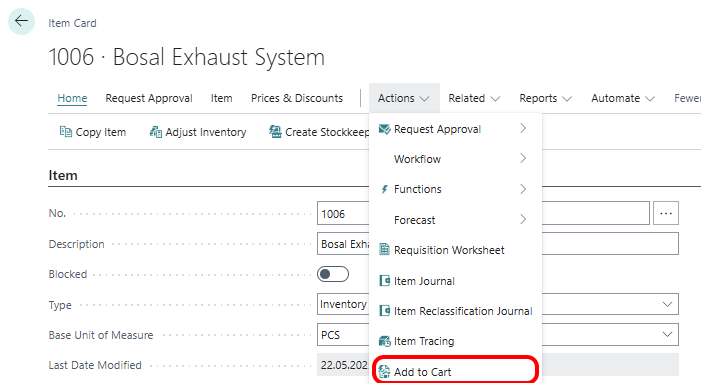
Task: Switch to the Home tab
Action: pos(72,98)
